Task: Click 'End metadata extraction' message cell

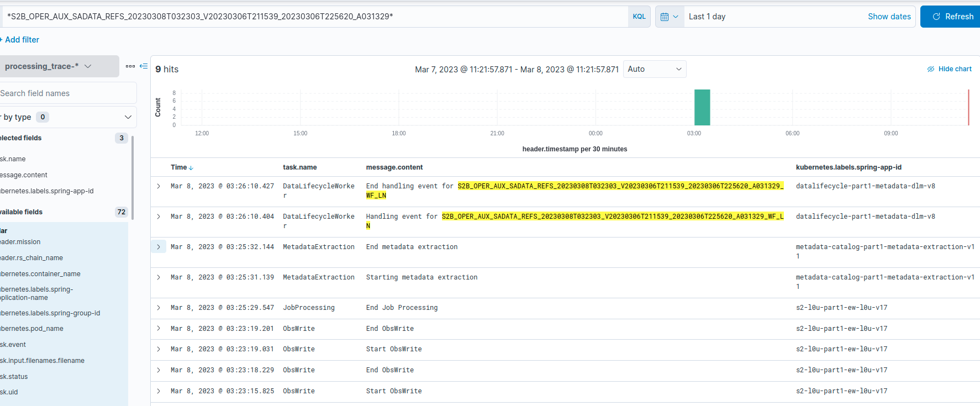Action: [412, 247]
